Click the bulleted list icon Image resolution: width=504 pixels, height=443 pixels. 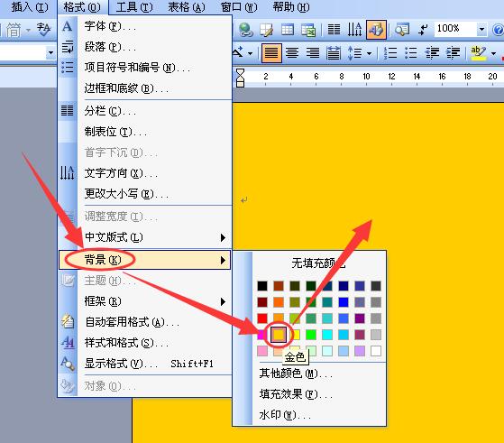411,52
